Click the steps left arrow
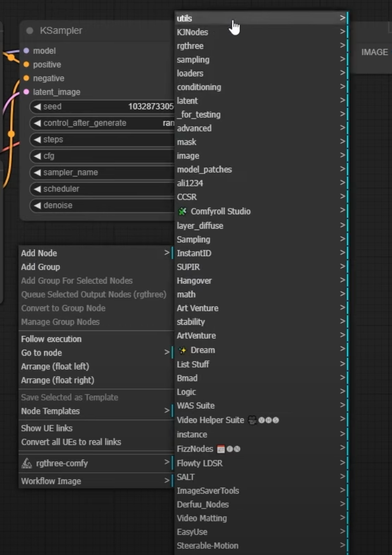Image resolution: width=392 pixels, height=555 pixels. click(x=37, y=140)
